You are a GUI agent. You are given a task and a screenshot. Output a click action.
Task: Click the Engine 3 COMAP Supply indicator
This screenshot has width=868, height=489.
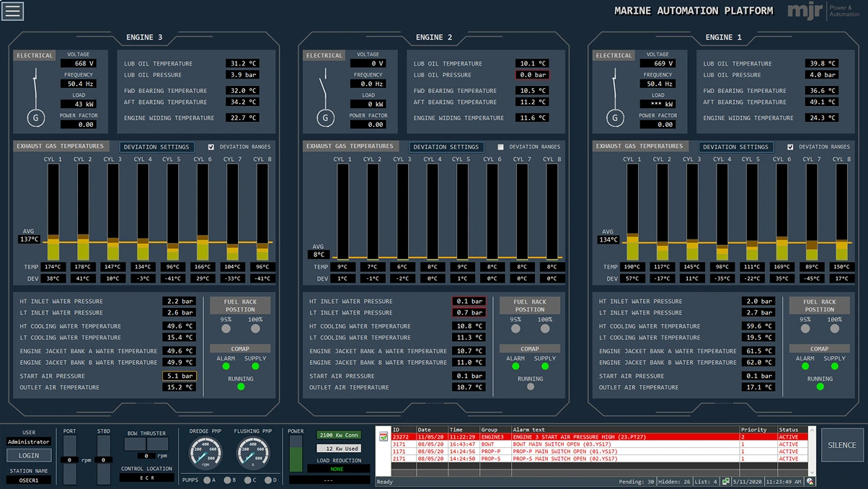click(x=255, y=366)
